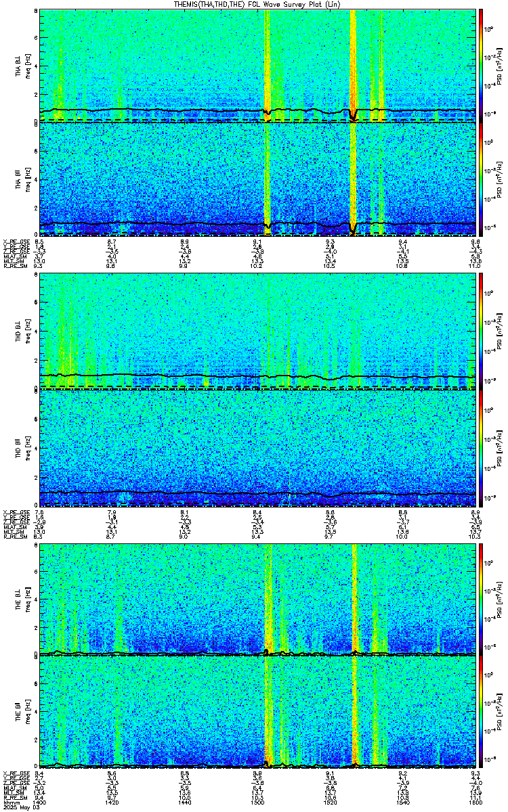Image resolution: width=508 pixels, height=812 pixels.
Task: Click the '1540' time tick label
Action: 403,803
